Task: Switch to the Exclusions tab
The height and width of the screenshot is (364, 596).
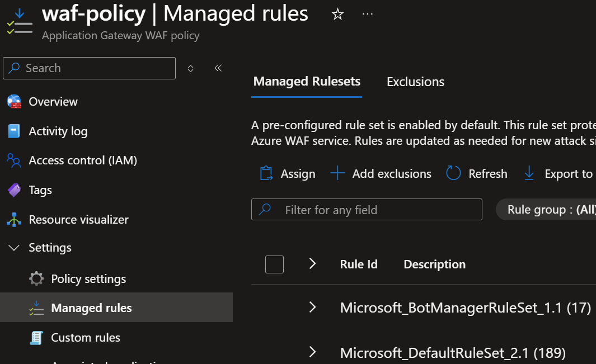Action: [x=415, y=82]
